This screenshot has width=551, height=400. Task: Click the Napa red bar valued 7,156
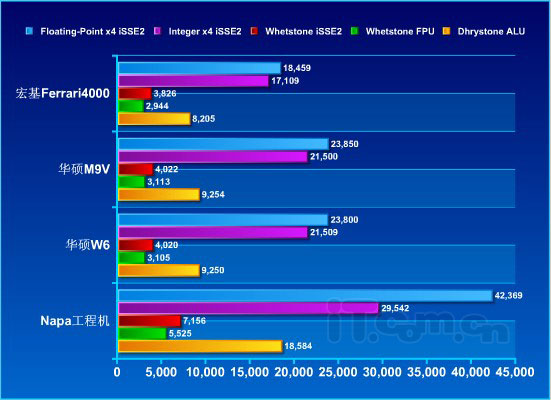(x=149, y=321)
